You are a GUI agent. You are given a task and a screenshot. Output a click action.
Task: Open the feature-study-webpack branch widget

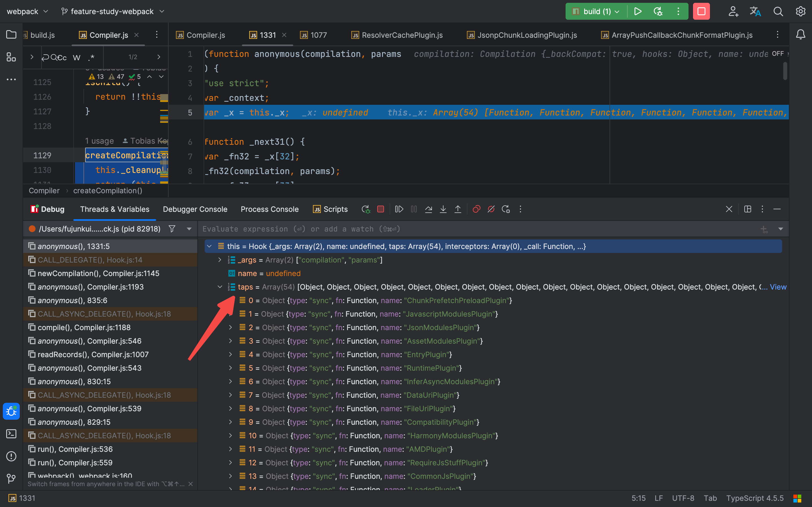click(112, 11)
